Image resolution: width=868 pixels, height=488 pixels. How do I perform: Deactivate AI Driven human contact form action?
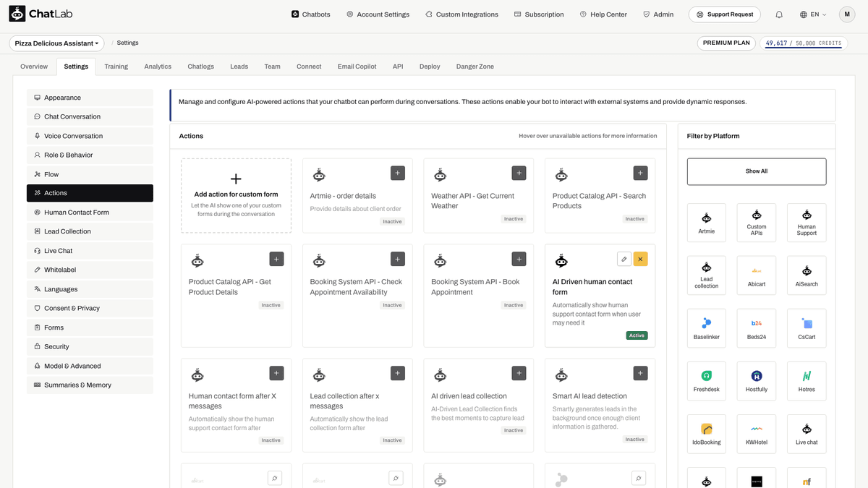pos(641,259)
